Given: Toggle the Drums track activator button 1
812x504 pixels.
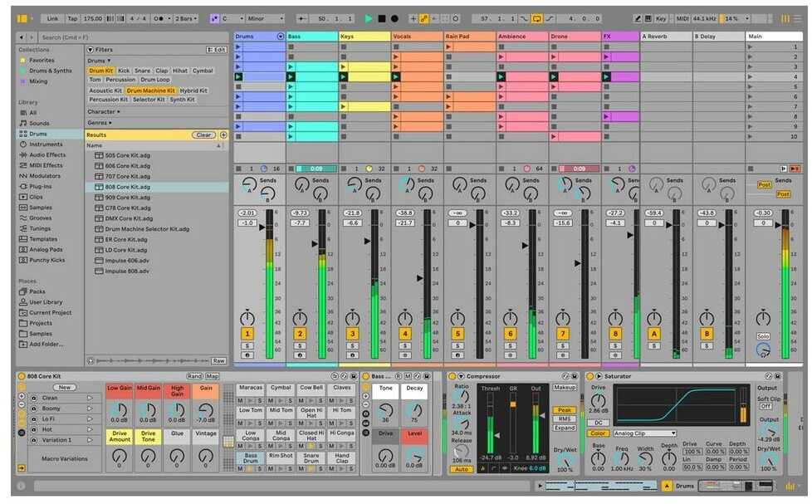Looking at the screenshot, I should coord(247,334).
